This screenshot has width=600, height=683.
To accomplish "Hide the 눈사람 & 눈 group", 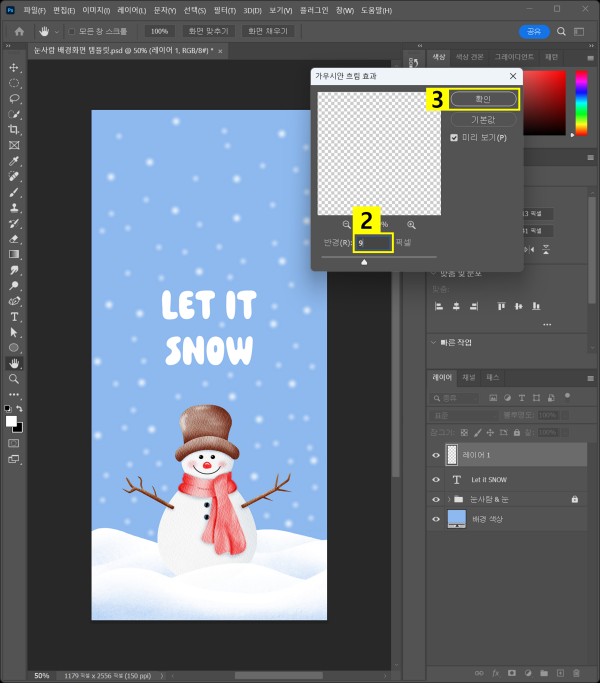I will [x=436, y=500].
